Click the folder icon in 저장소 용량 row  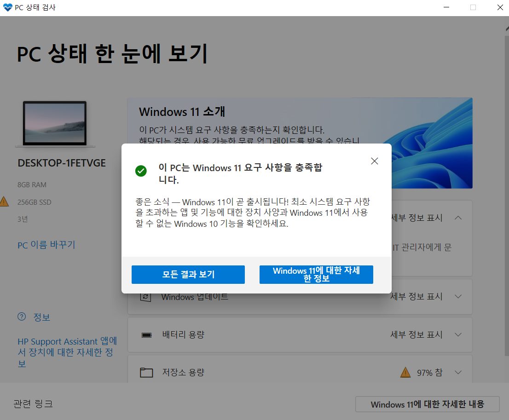click(x=146, y=373)
